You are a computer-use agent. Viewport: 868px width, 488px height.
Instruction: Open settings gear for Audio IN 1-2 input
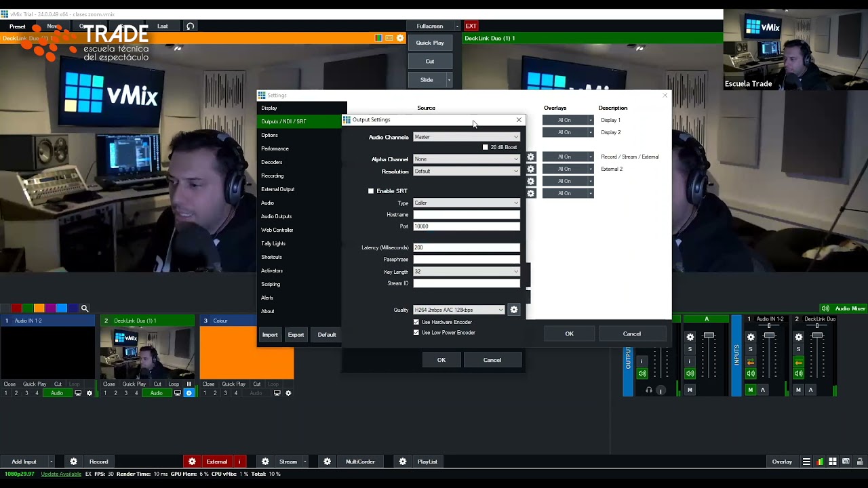(x=89, y=393)
